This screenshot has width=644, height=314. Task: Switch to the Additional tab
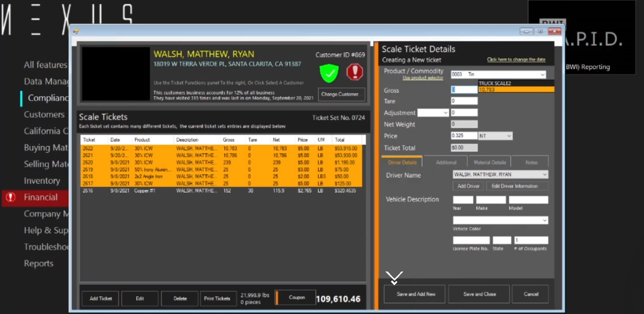point(446,162)
